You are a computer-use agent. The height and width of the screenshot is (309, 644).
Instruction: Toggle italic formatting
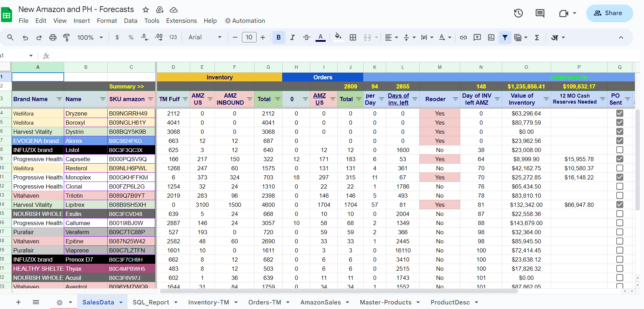coord(292,37)
